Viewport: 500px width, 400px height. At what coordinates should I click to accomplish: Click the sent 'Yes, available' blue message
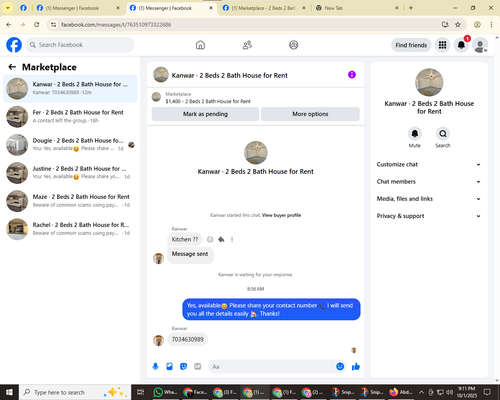point(271,309)
